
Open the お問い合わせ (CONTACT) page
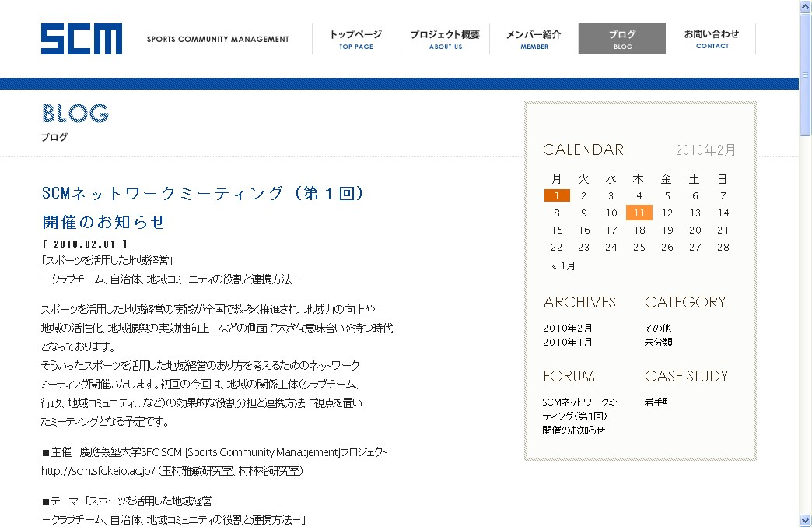click(x=711, y=39)
